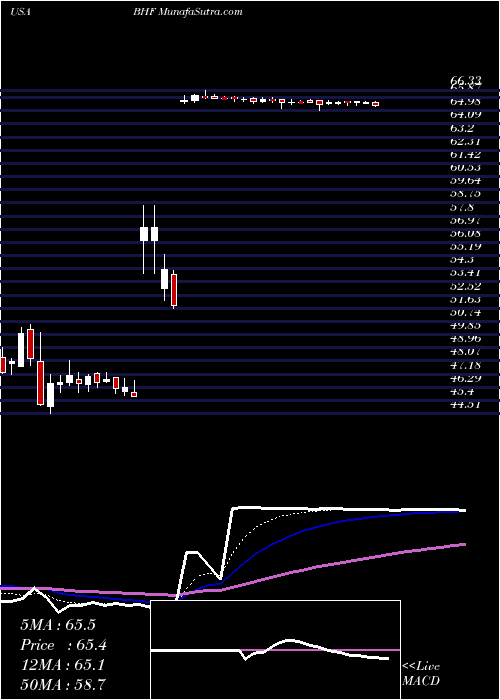The image size is (500, 700).
Task: Click the 63.2 price axis label
Action: pos(462,128)
